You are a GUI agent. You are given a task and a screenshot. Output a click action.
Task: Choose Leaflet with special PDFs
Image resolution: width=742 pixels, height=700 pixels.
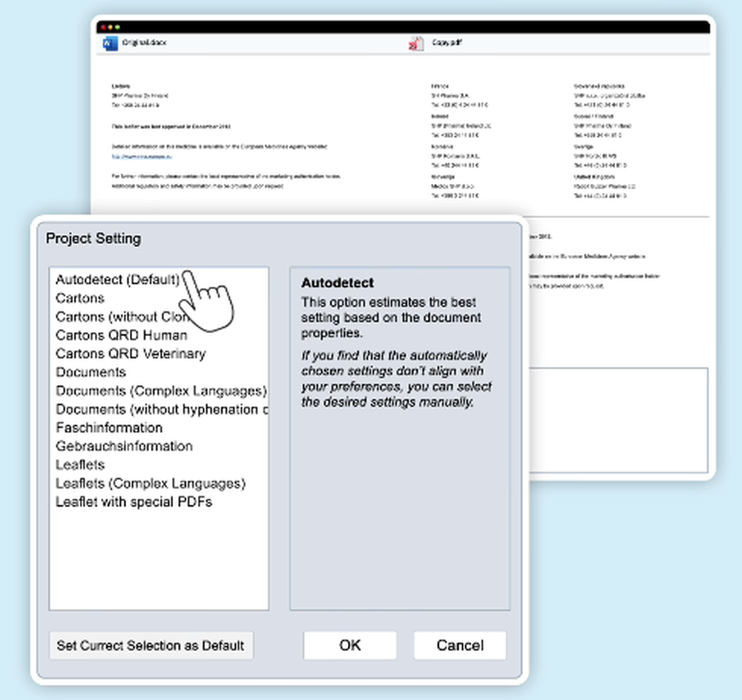click(x=134, y=502)
